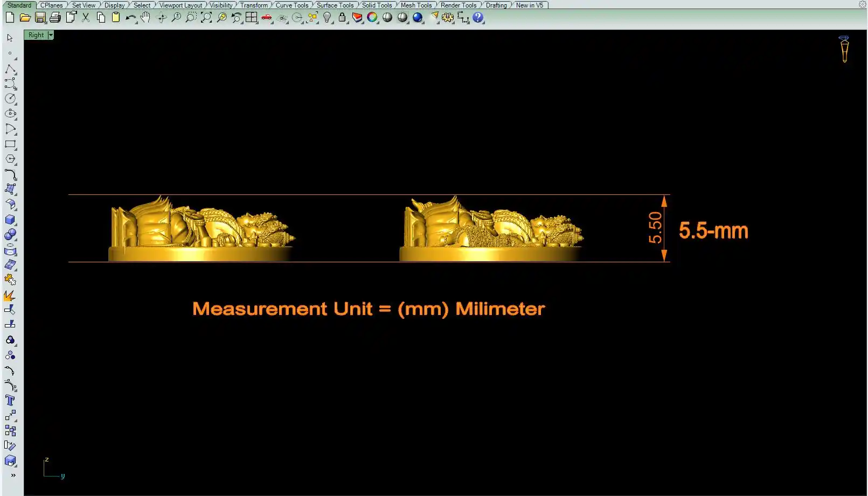Open the Right viewport dropdown arrow
Image resolution: width=868 pixels, height=496 pixels.
[51, 35]
